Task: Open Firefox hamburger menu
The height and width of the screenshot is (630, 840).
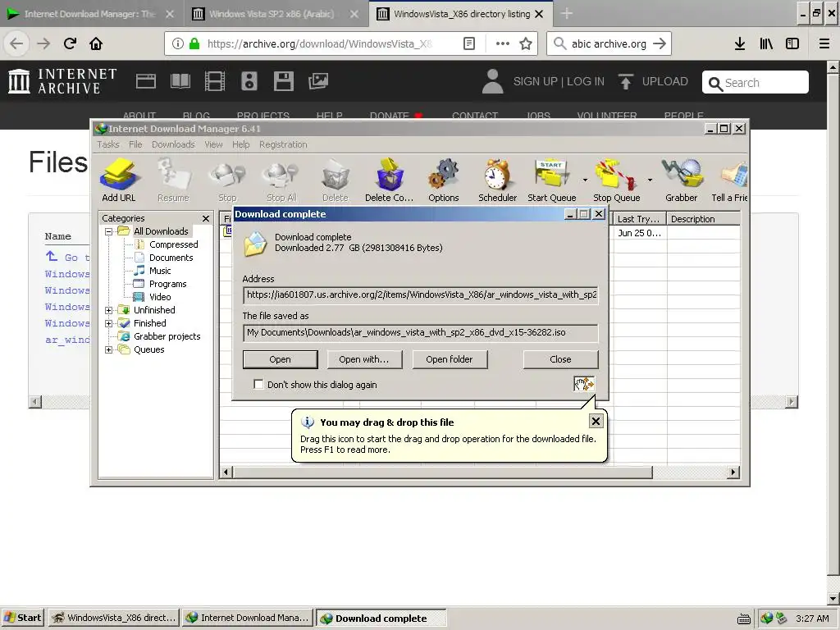Action: (824, 44)
